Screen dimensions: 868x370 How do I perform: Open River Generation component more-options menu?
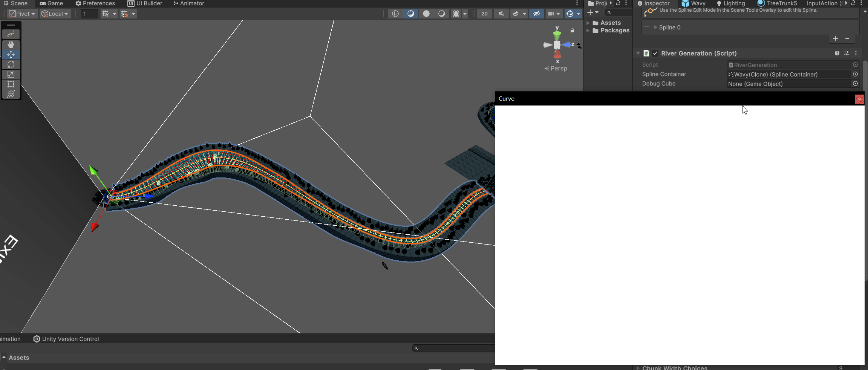[x=856, y=53]
